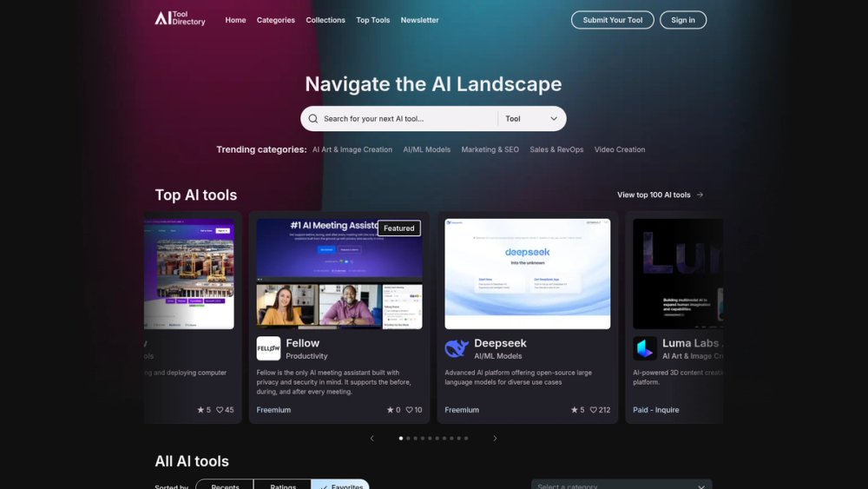The image size is (868, 489).
Task: Open the Luma Labs logo icon
Action: (x=645, y=348)
